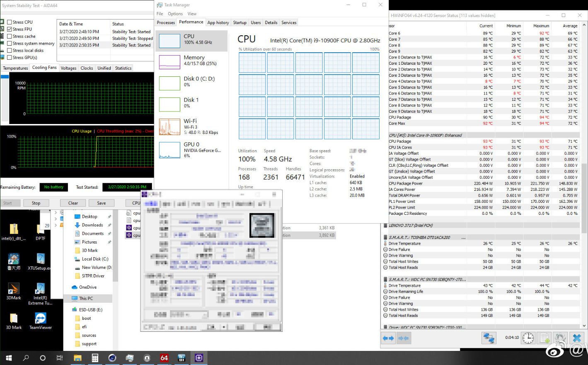
Task: Open HWiNFO remote network monitoring icon
Action: click(x=489, y=338)
